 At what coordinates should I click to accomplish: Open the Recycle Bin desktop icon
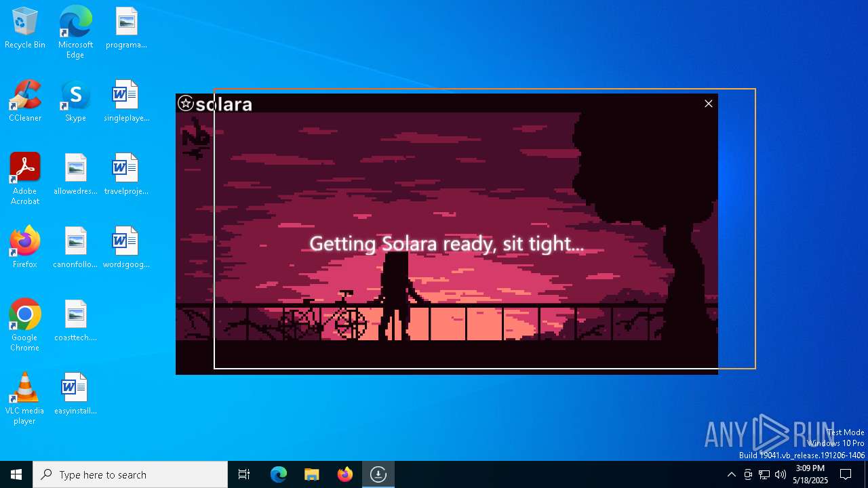25,28
